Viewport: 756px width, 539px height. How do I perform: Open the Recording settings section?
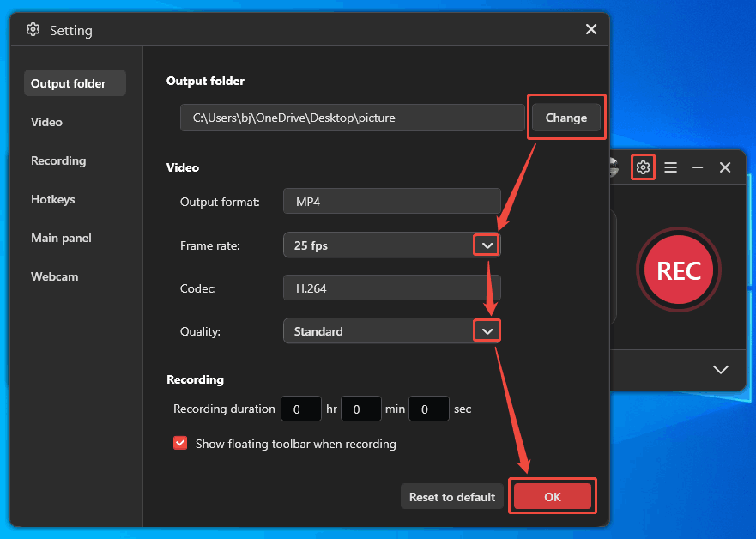point(57,160)
